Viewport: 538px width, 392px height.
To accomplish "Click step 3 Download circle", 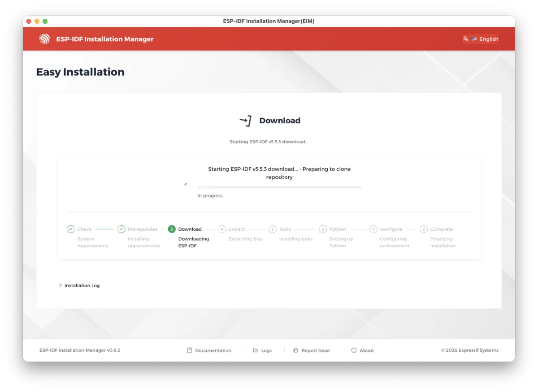I will click(x=172, y=229).
